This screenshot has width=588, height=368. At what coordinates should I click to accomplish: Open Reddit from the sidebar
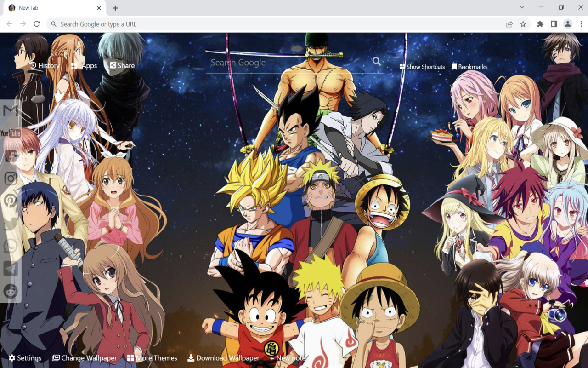(x=11, y=291)
